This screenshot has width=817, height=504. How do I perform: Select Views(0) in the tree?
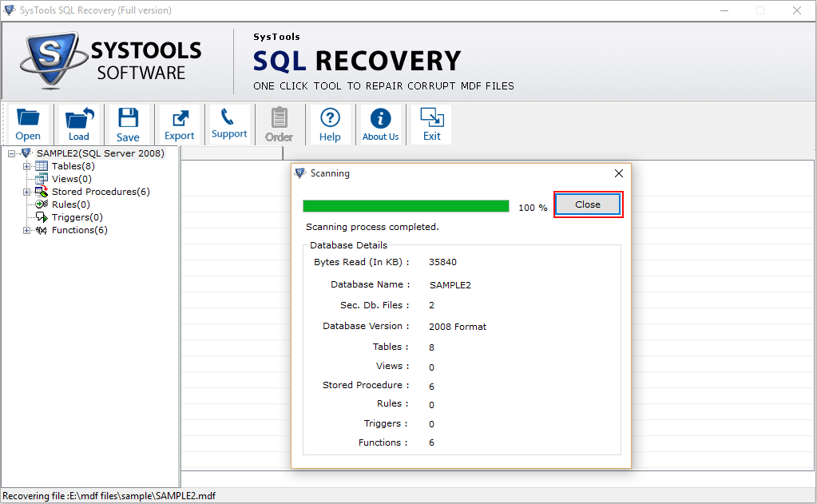pos(71,179)
